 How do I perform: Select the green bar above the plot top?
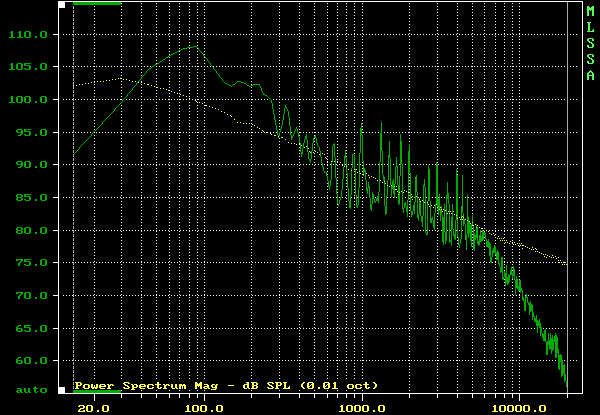coord(97,3)
